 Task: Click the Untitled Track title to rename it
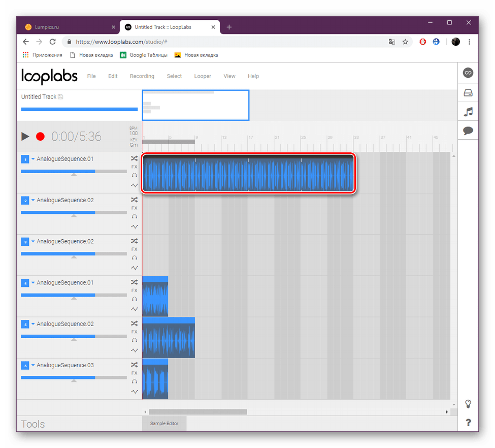(x=38, y=97)
